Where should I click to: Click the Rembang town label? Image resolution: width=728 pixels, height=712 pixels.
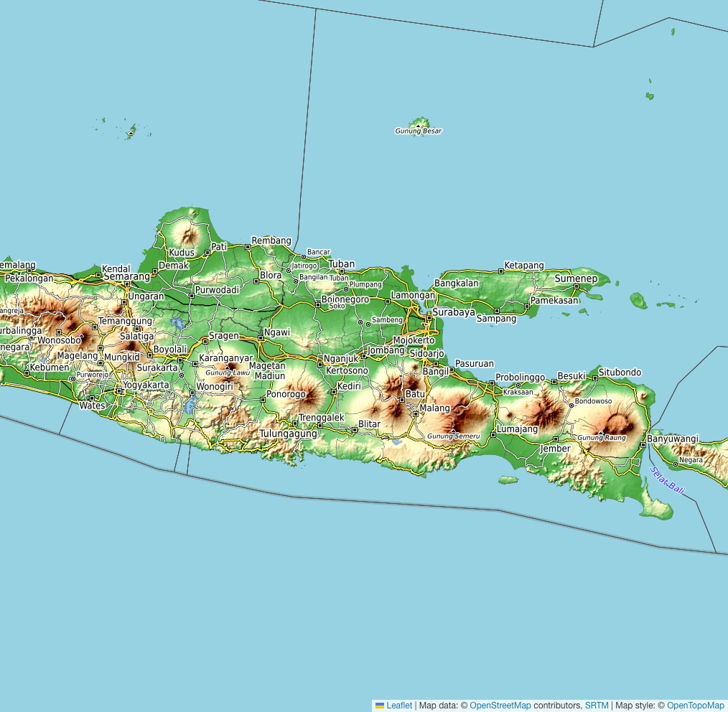coord(271,240)
